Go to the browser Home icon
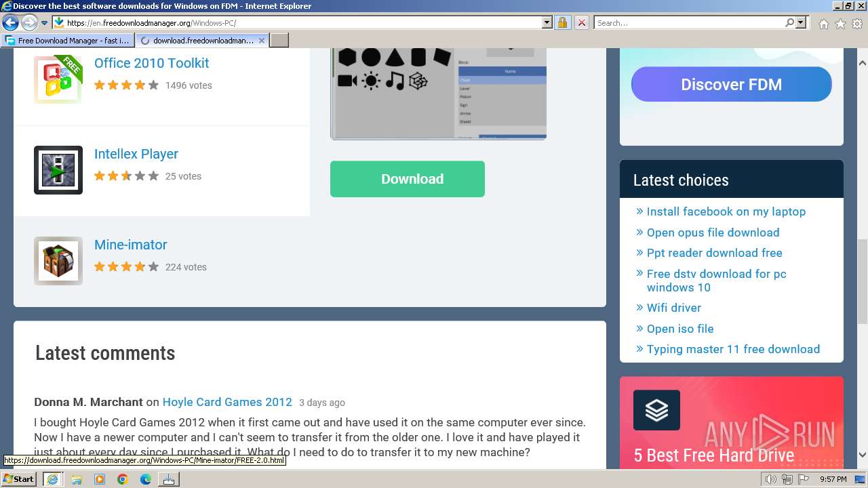The height and width of the screenshot is (488, 868). coord(823,24)
